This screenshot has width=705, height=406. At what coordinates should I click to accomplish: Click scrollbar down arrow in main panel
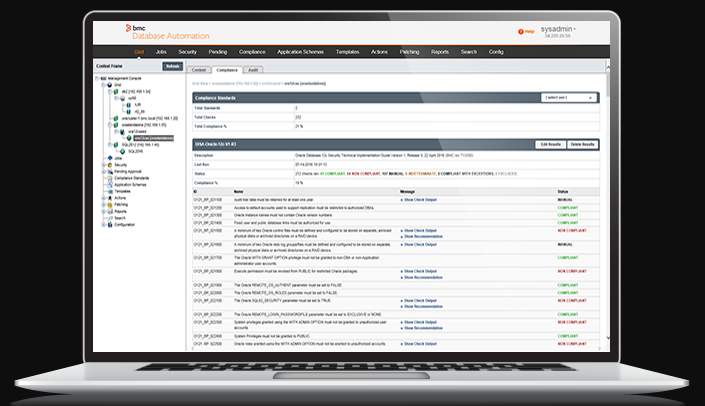608,338
